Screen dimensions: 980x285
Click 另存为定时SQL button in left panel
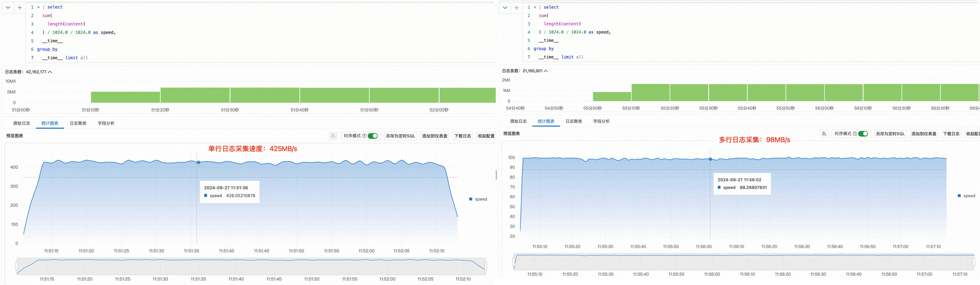click(x=400, y=136)
